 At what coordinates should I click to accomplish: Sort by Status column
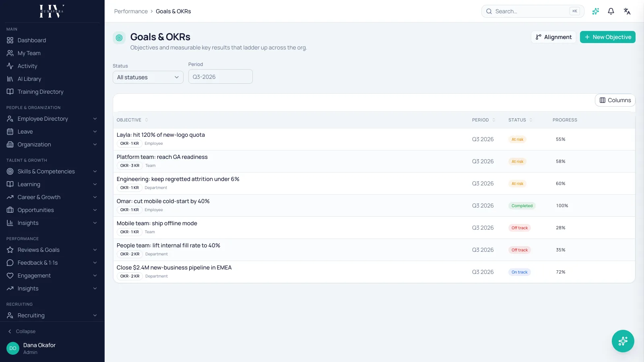tap(520, 120)
